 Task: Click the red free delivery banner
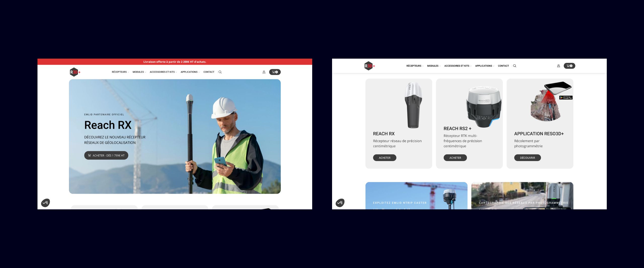click(x=175, y=62)
